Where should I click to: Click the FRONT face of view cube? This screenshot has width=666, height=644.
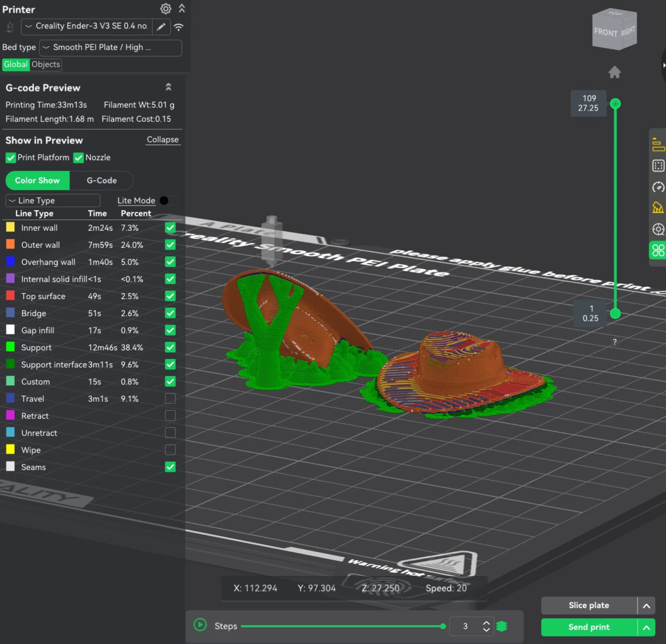pos(606,32)
